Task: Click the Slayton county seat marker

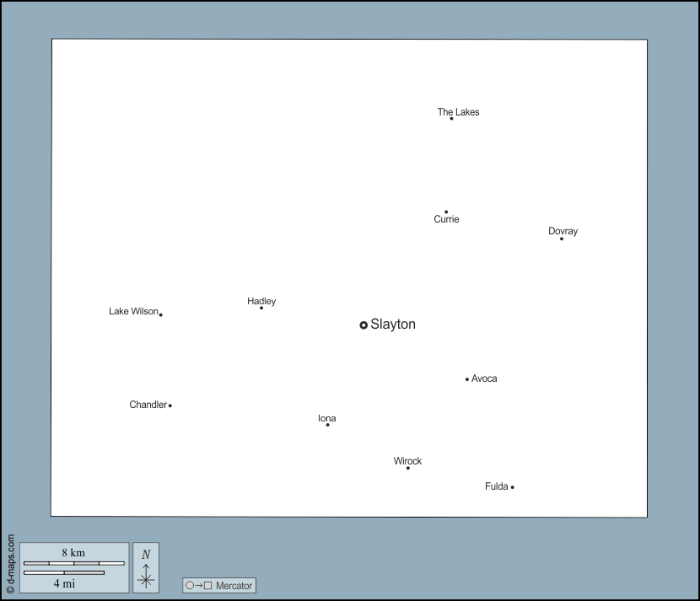Action: 363,325
